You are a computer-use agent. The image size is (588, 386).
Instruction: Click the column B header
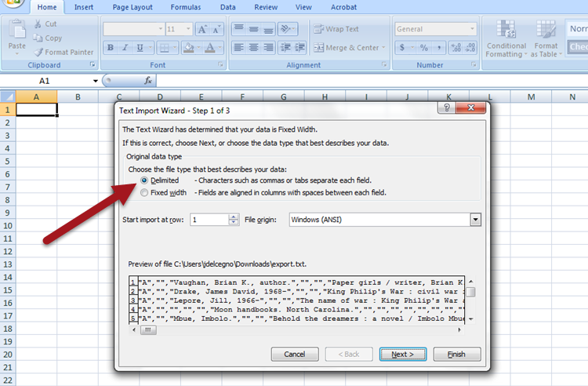click(x=78, y=96)
